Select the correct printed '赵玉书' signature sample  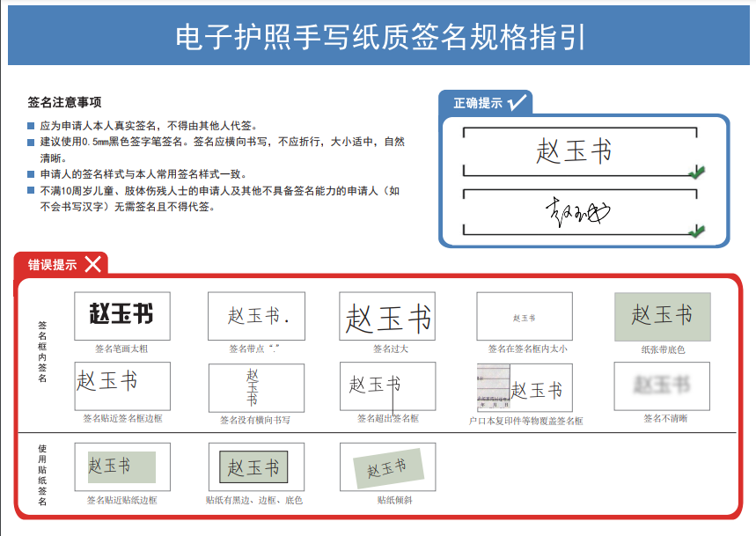(x=574, y=151)
